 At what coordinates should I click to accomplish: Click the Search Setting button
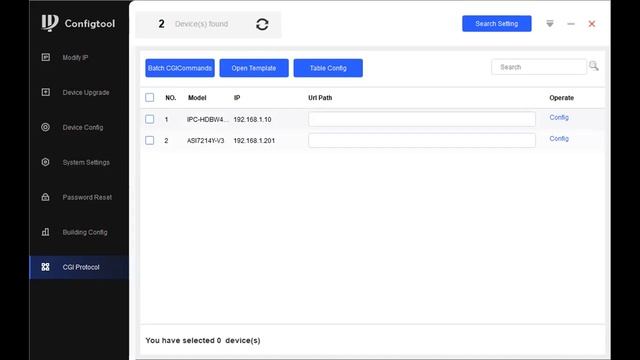pyautogui.click(x=497, y=24)
